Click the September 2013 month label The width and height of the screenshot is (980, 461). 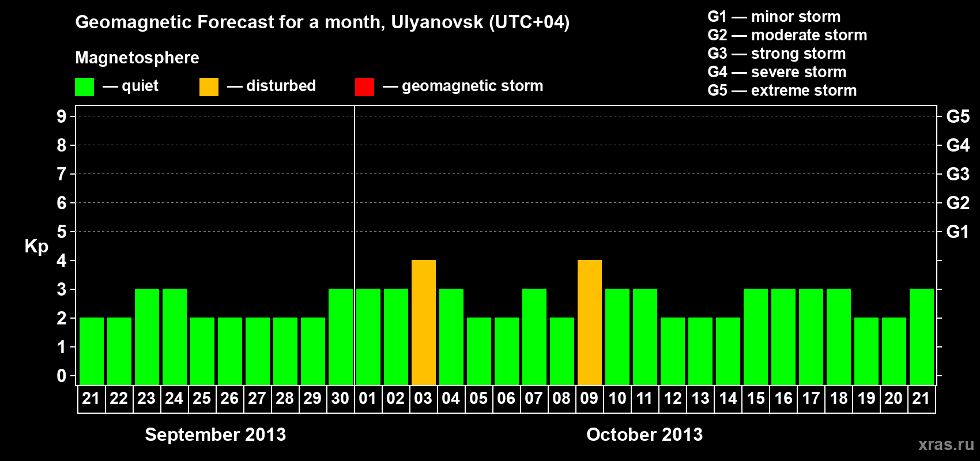[216, 434]
